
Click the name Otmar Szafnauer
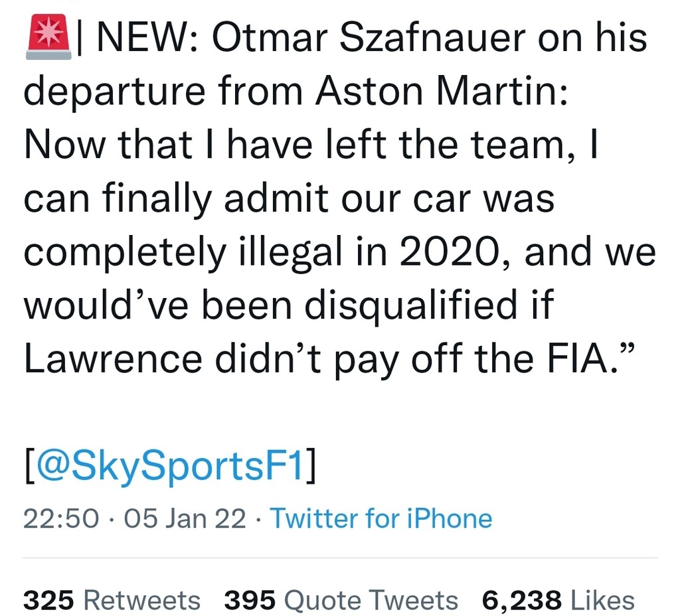pos(369,37)
